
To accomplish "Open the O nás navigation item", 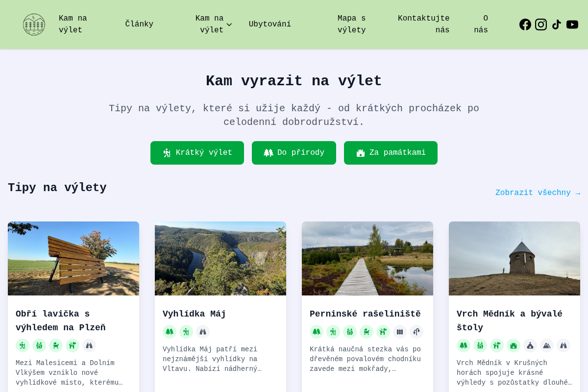I will pos(481,24).
